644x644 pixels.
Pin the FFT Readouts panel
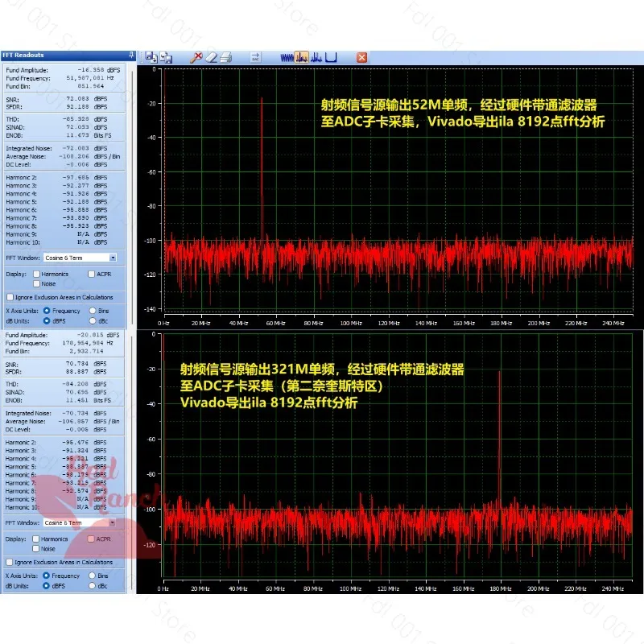131,55
